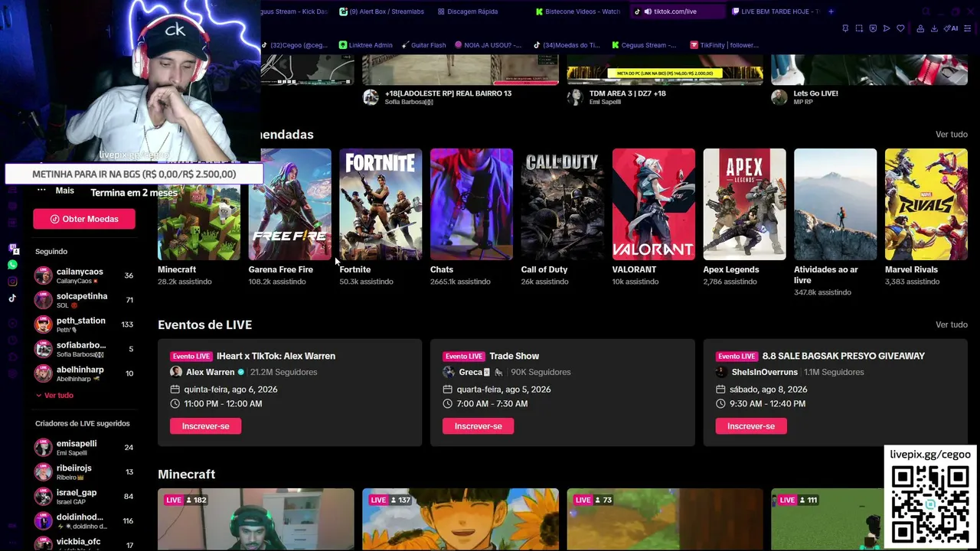Viewport: 980px width, 551px height.
Task: Click ribeirojs live avatar
Action: (44, 471)
